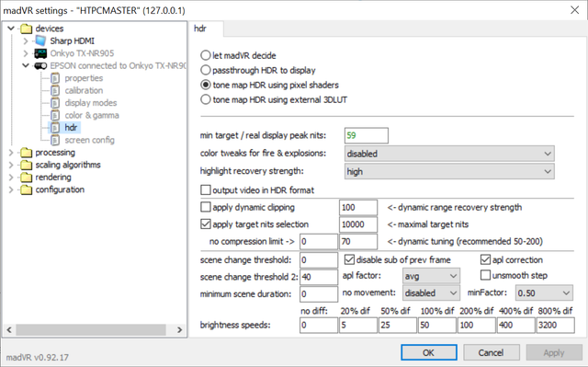
Task: Expand the configuration tree node
Action: coord(11,189)
